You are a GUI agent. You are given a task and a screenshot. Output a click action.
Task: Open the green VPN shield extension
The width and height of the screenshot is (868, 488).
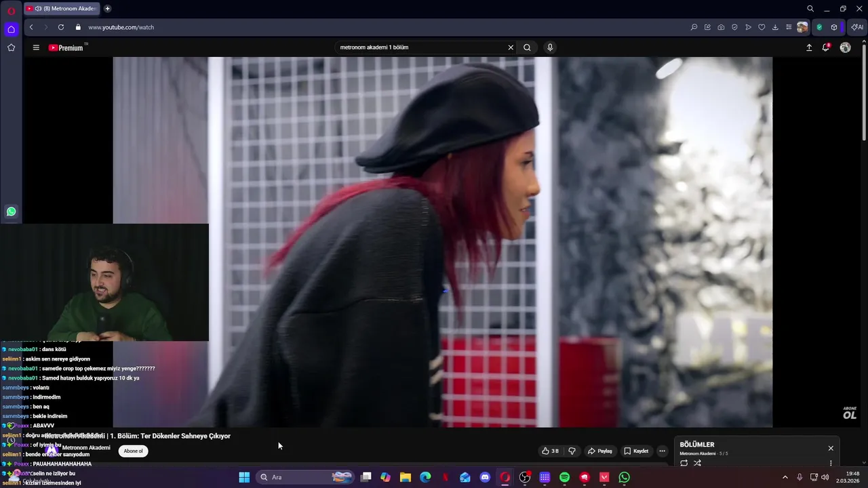point(819,27)
